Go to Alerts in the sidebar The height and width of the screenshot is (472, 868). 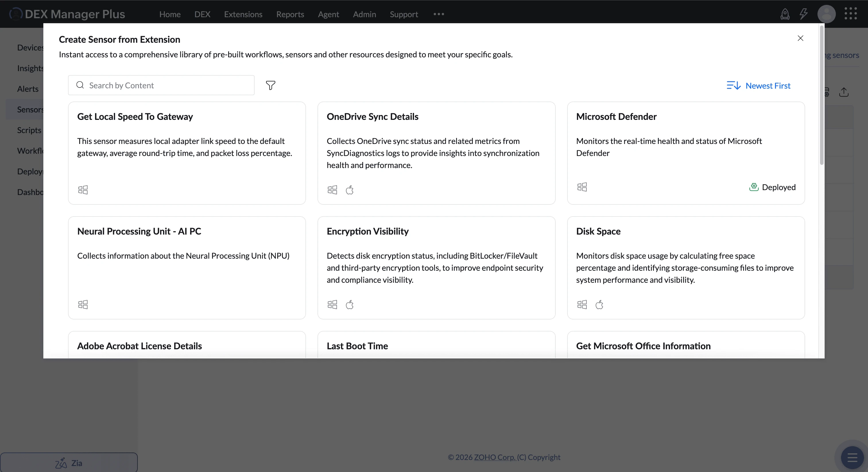[28, 89]
